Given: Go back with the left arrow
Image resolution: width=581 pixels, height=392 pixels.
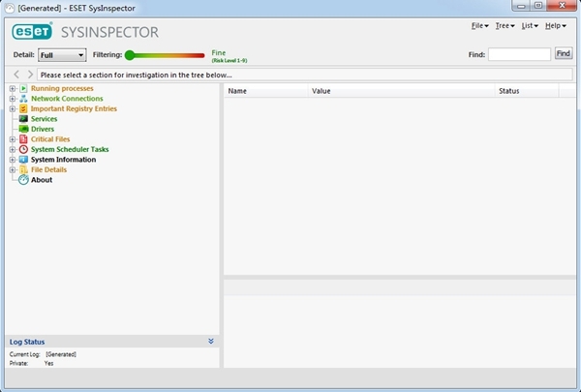Looking at the screenshot, I should tap(16, 75).
